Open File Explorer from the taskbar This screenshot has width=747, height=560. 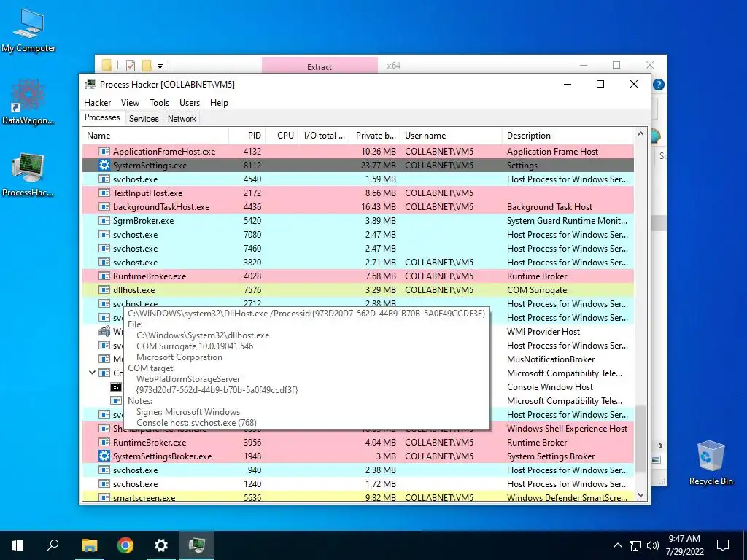pos(89,545)
